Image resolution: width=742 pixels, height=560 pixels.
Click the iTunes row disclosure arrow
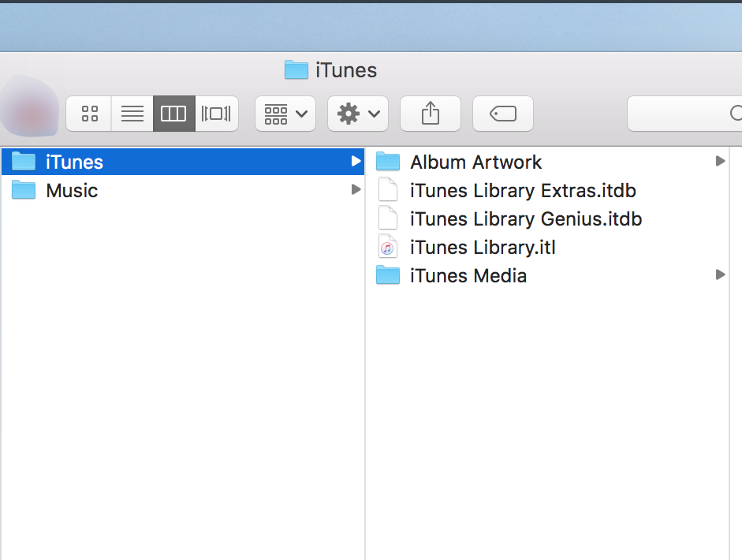[356, 162]
